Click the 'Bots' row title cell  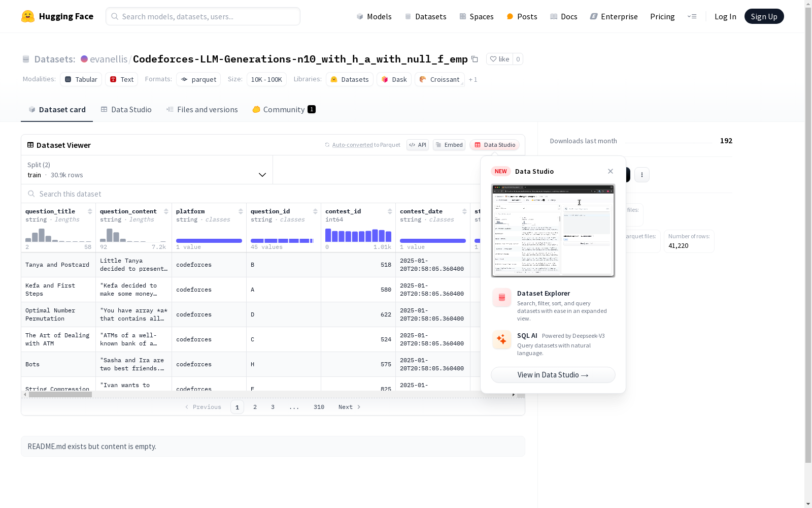pos(58,364)
